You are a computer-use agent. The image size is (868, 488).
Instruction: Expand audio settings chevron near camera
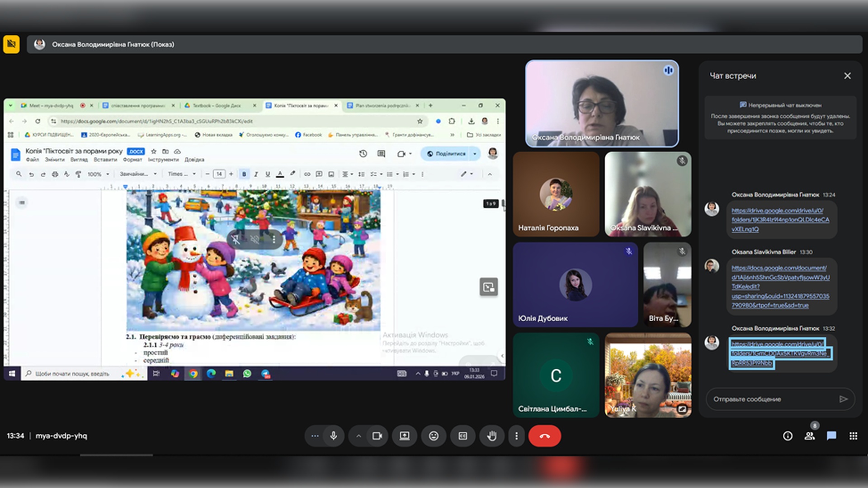(359, 436)
